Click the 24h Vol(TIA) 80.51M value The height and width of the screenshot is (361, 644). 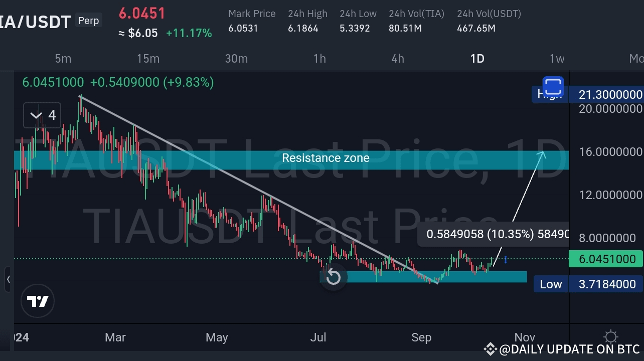(405, 28)
